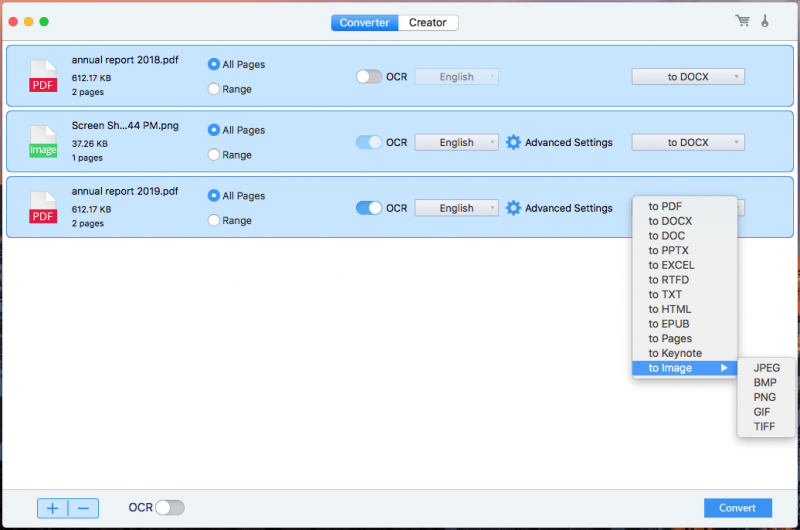Open English language dropdown for PNG file
This screenshot has width=800, height=530.
(456, 142)
